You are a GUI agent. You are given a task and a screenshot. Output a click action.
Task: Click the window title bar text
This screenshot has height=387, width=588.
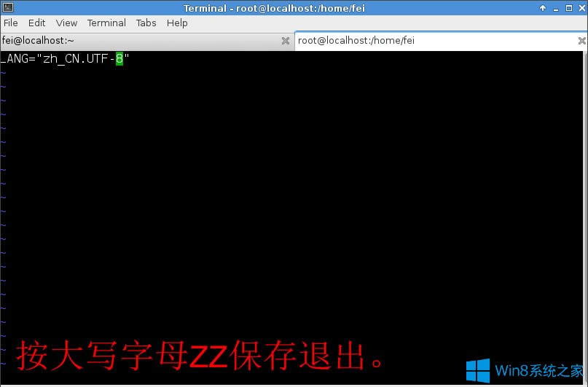(274, 8)
